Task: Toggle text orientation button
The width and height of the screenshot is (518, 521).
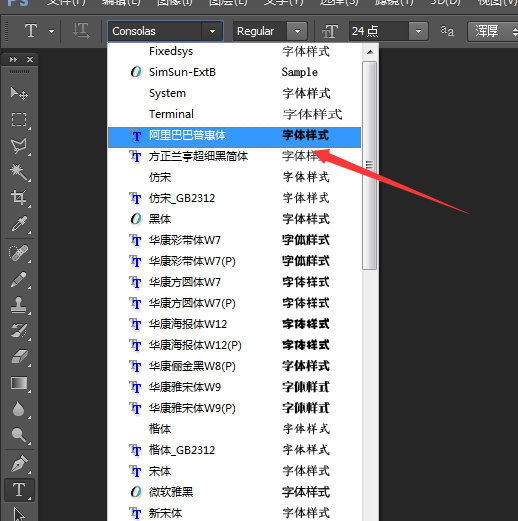Action: point(81,31)
